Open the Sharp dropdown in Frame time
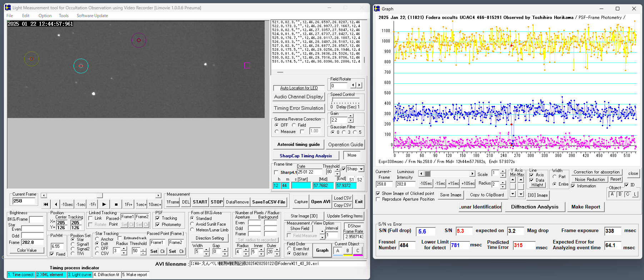 [361, 169]
